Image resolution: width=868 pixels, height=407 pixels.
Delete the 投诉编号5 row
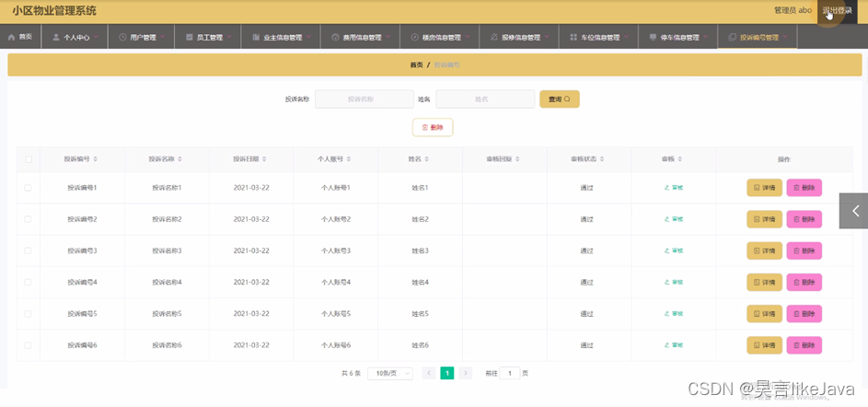point(804,314)
